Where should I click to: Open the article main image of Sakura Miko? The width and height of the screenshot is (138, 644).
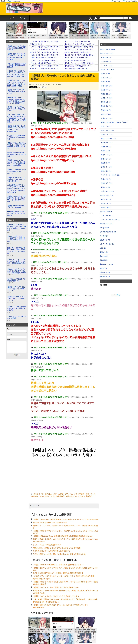point(64,106)
